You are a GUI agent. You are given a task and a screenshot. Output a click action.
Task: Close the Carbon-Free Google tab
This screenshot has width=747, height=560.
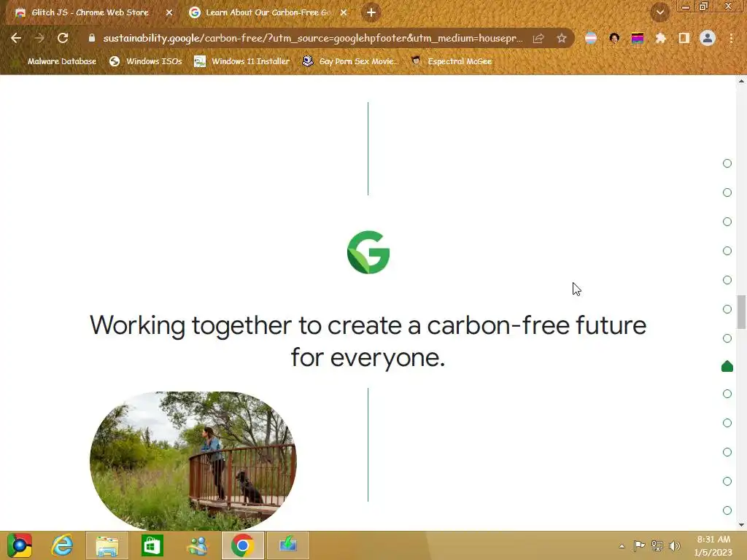pos(344,12)
